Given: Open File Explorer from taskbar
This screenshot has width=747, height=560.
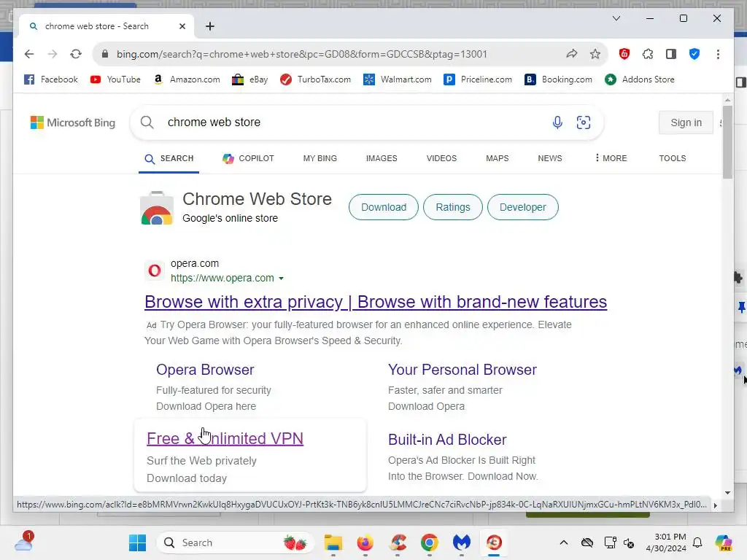Looking at the screenshot, I should pyautogui.click(x=333, y=542).
